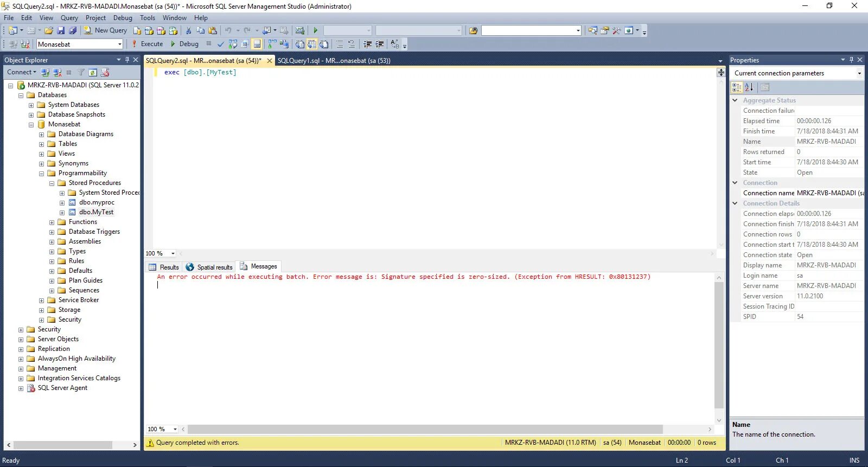Viewport: 868px width, 467px height.
Task: Open the Query menu
Action: click(69, 18)
